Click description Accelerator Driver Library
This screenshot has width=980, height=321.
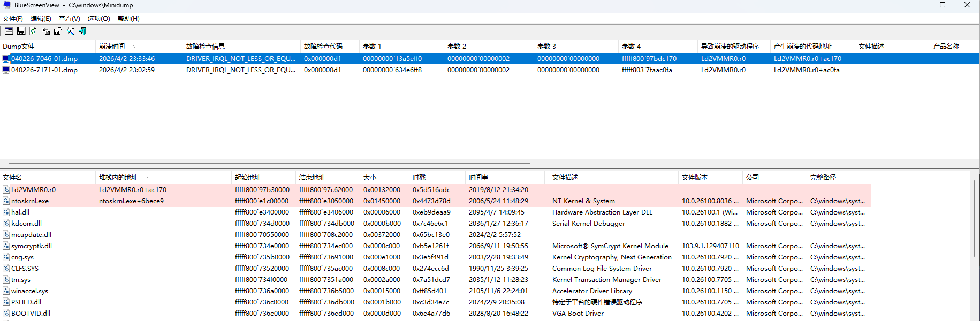[592, 291]
